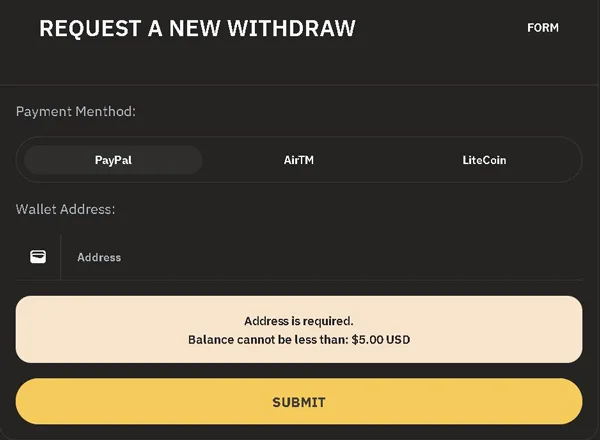This screenshot has height=440, width=600.
Task: Click the cream validation alert box
Action: click(x=299, y=329)
